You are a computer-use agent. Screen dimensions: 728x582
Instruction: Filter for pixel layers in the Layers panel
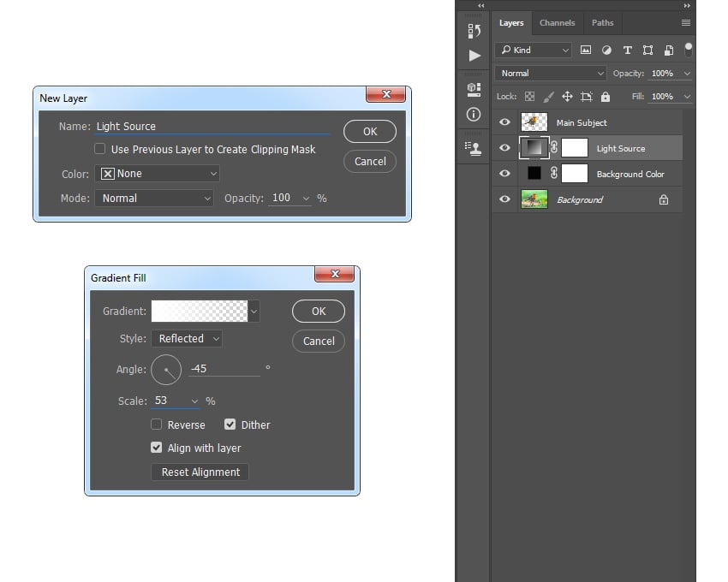(x=586, y=50)
